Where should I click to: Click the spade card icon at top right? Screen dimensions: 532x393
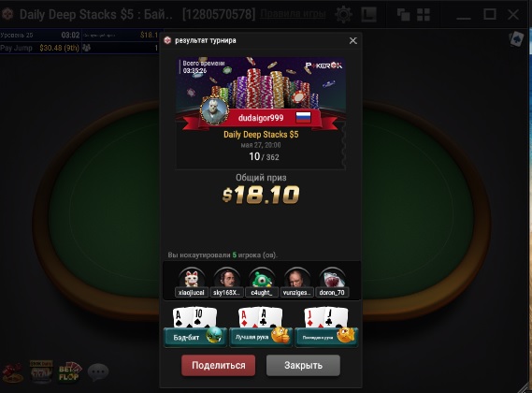517,39
